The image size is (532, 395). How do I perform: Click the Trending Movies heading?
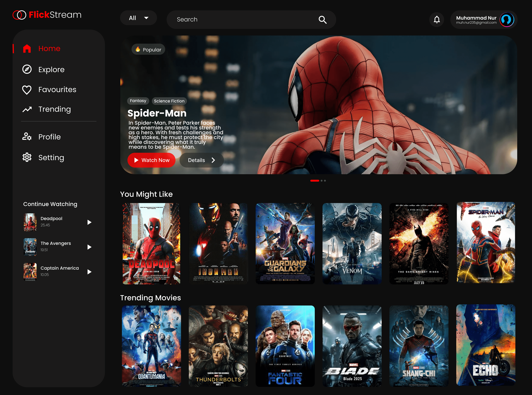[x=150, y=298]
